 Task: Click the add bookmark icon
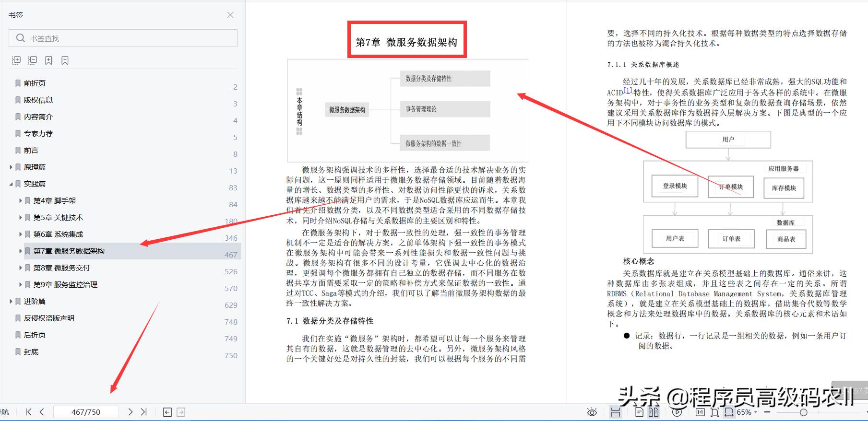[49, 60]
